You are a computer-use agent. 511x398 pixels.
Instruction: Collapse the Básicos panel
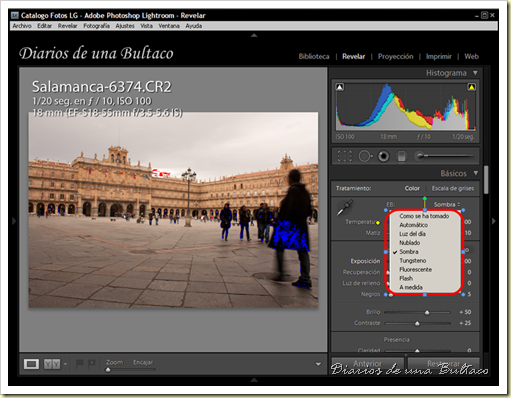coord(476,173)
